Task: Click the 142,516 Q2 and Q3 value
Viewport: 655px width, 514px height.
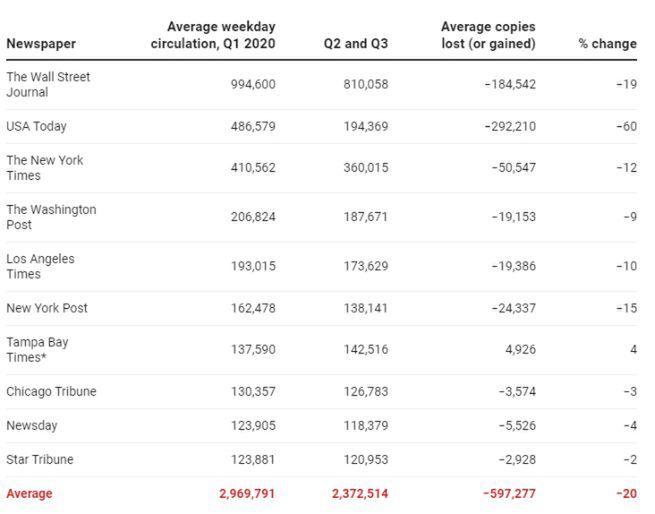Action: pos(365,350)
